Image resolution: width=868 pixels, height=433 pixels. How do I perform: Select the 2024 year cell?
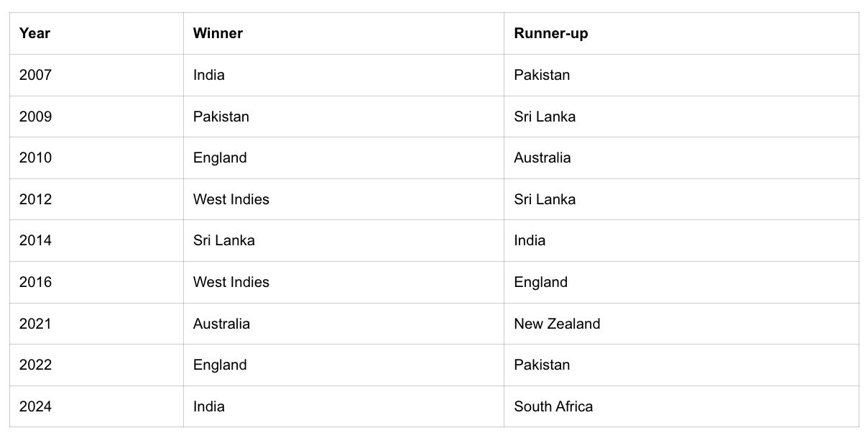[x=35, y=406]
